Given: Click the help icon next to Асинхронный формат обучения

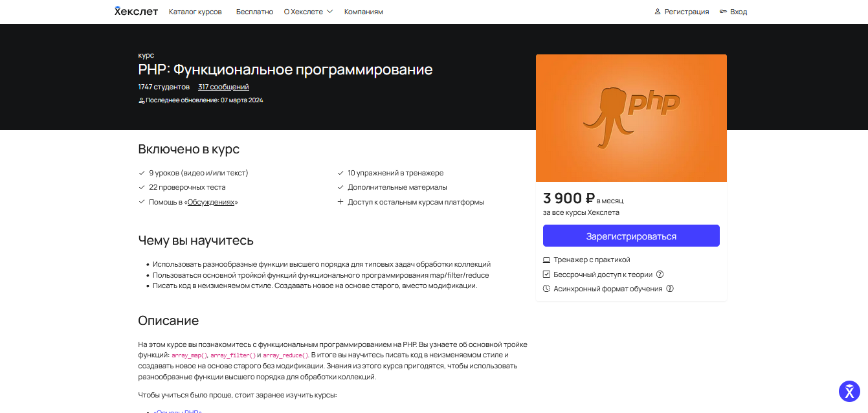Looking at the screenshot, I should tap(670, 289).
